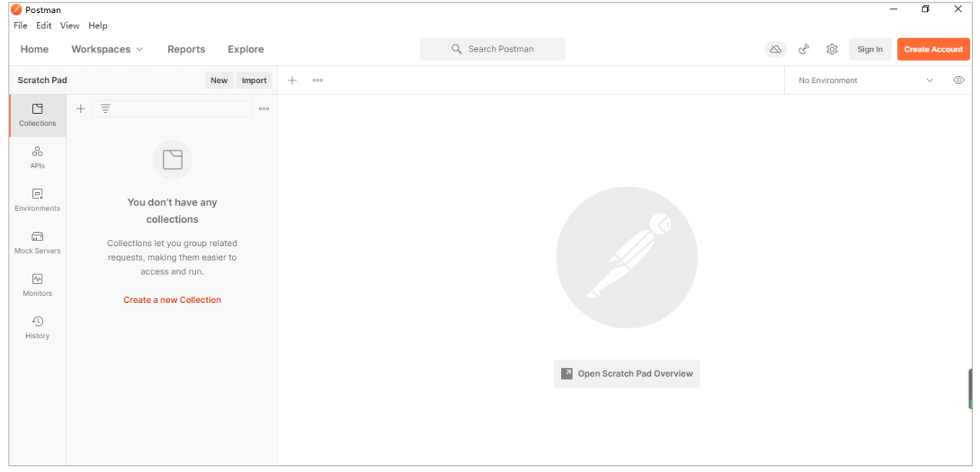Click the Sign In button
980x472 pixels.
(x=870, y=49)
